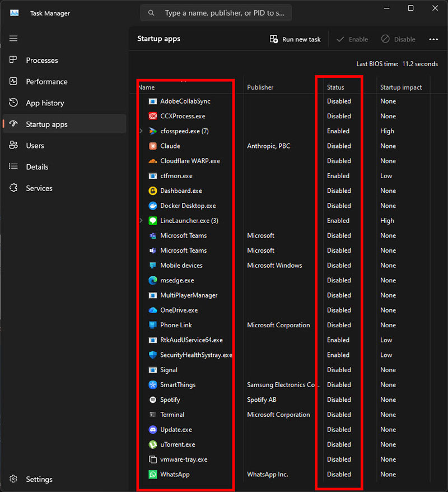The height and width of the screenshot is (492, 448).
Task: Open the Processes page
Action: (x=64, y=61)
